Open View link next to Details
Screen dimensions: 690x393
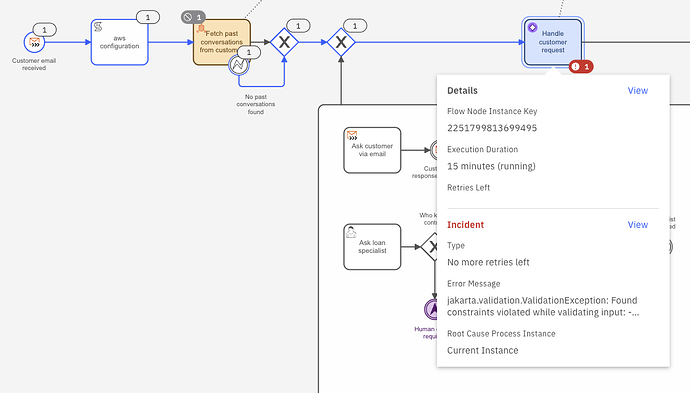[638, 91]
